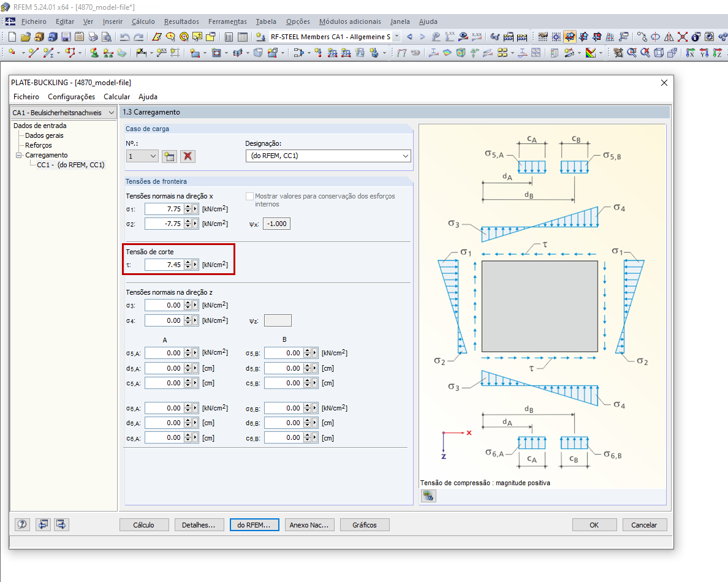Click the zoom window magnifier icon

(x=632, y=53)
